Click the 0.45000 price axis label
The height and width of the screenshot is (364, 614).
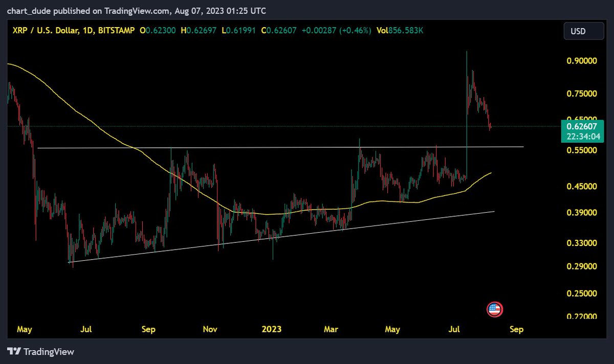coord(582,187)
